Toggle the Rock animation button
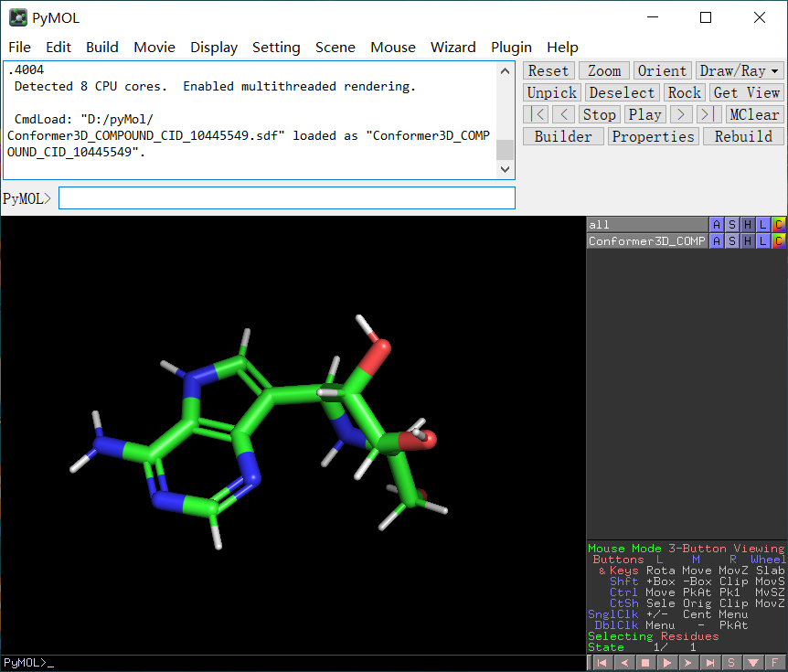The width and height of the screenshot is (788, 672). point(685,93)
